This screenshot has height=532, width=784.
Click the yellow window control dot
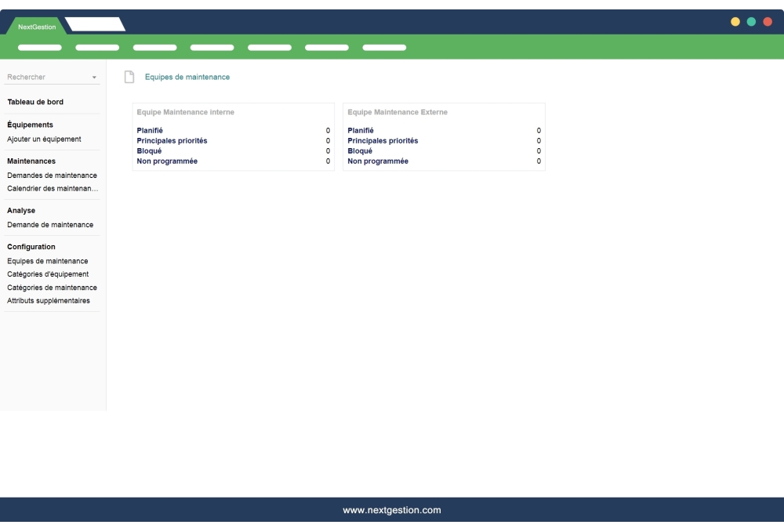tap(735, 22)
